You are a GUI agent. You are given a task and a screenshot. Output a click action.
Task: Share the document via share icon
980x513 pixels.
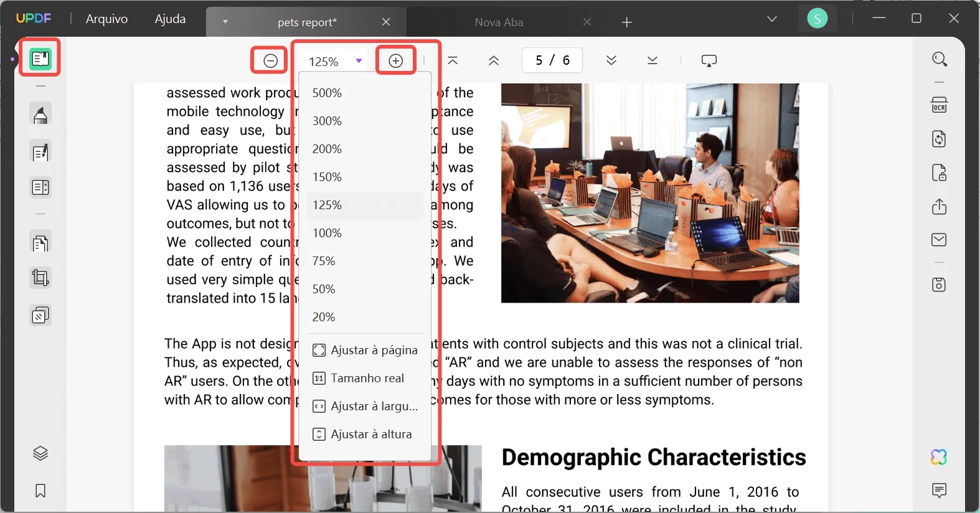coord(939,207)
